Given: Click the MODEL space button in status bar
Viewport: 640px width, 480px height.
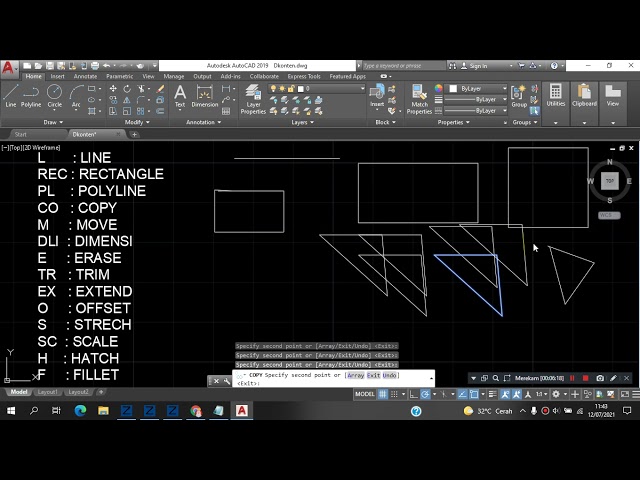Looking at the screenshot, I should pyautogui.click(x=364, y=394).
